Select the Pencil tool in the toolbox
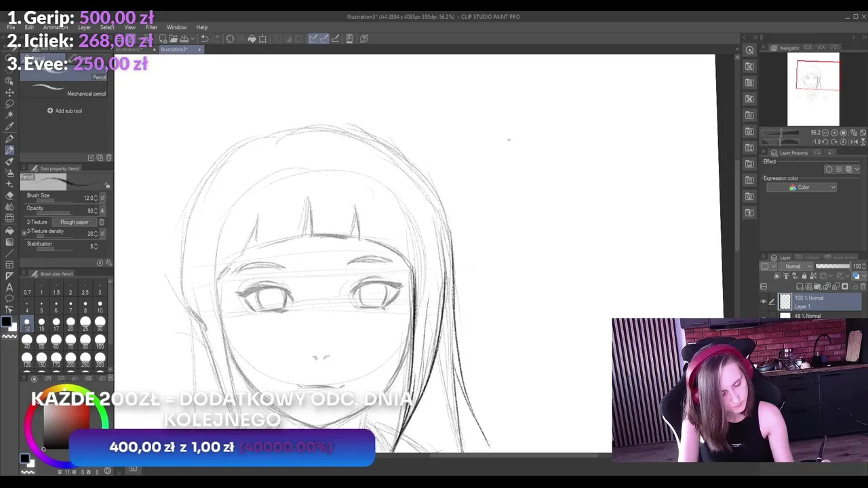The width and height of the screenshot is (868, 488). pos(9,150)
